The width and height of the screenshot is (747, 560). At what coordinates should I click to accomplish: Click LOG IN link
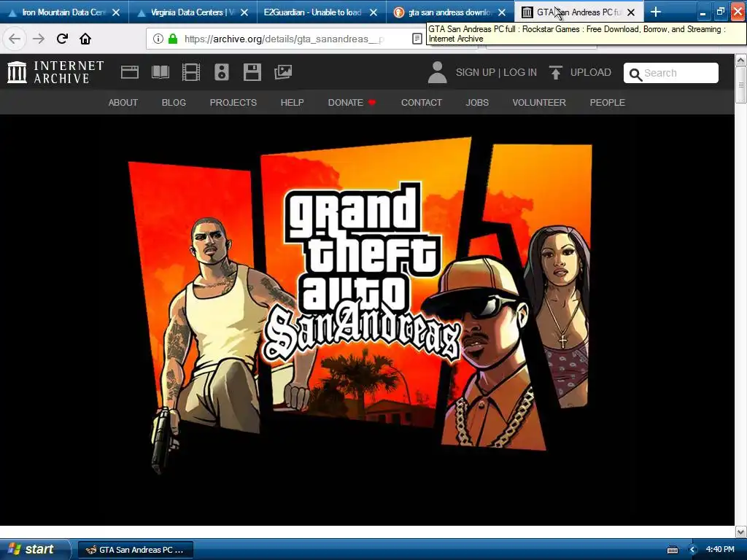click(519, 72)
